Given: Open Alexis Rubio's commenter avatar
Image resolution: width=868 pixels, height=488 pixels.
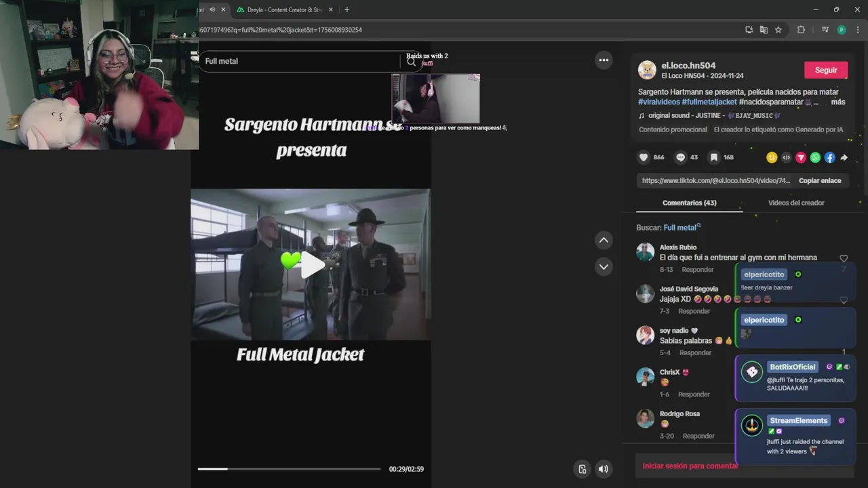Looking at the screenshot, I should coord(646,251).
